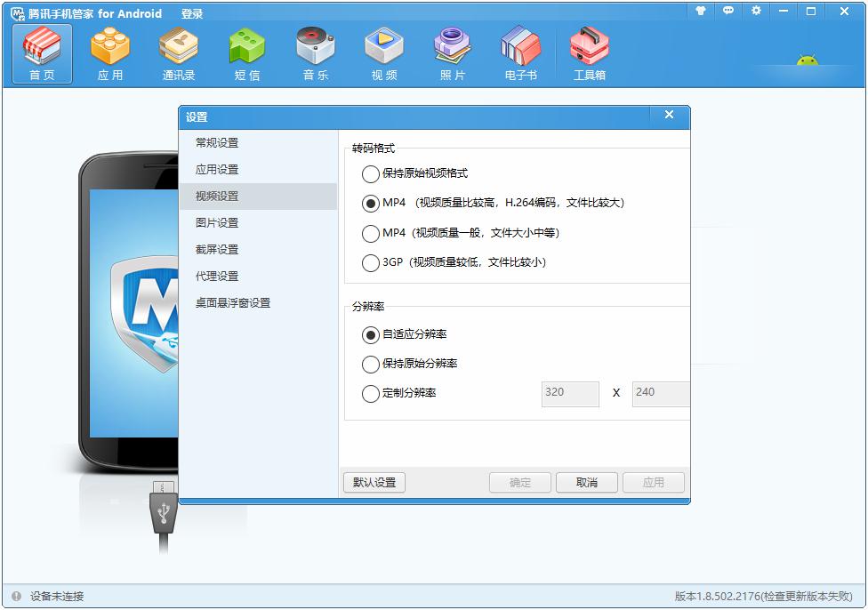Viewport: 868px width, 610px height.
Task: Switch to 常规设置 settings page
Action: 259,143
